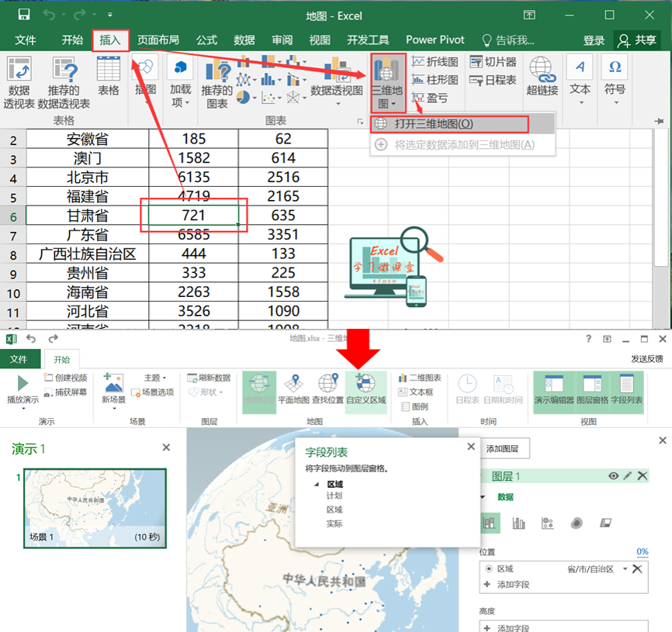Image resolution: width=672 pixels, height=632 pixels.
Task: Select the heat map visualization in layer pane
Action: pyautogui.click(x=577, y=523)
